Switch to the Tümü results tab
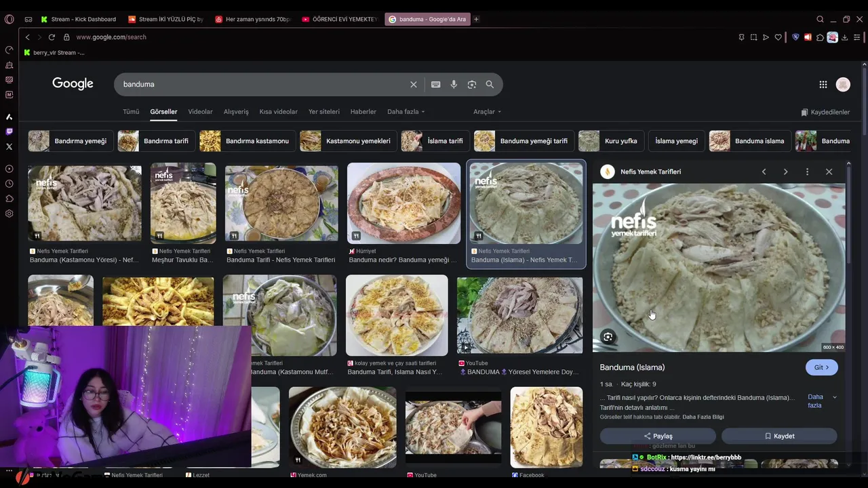 pos(131,112)
